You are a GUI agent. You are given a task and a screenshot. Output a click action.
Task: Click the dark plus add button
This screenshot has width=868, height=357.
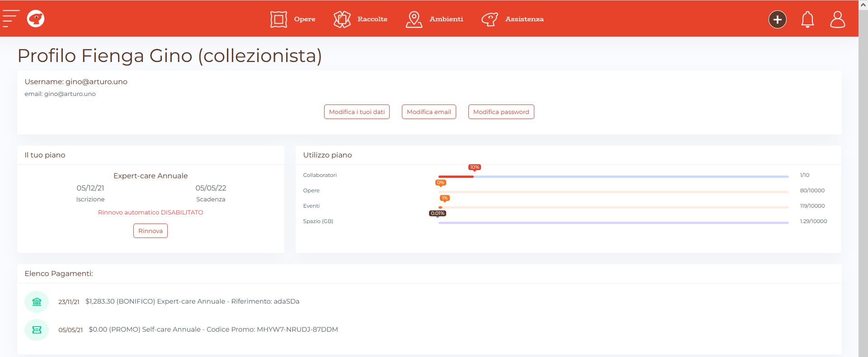778,19
